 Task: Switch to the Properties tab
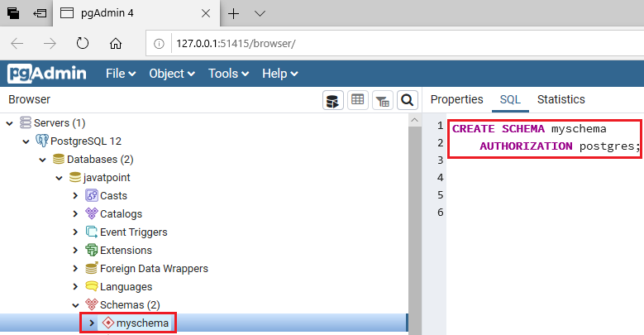tap(456, 99)
